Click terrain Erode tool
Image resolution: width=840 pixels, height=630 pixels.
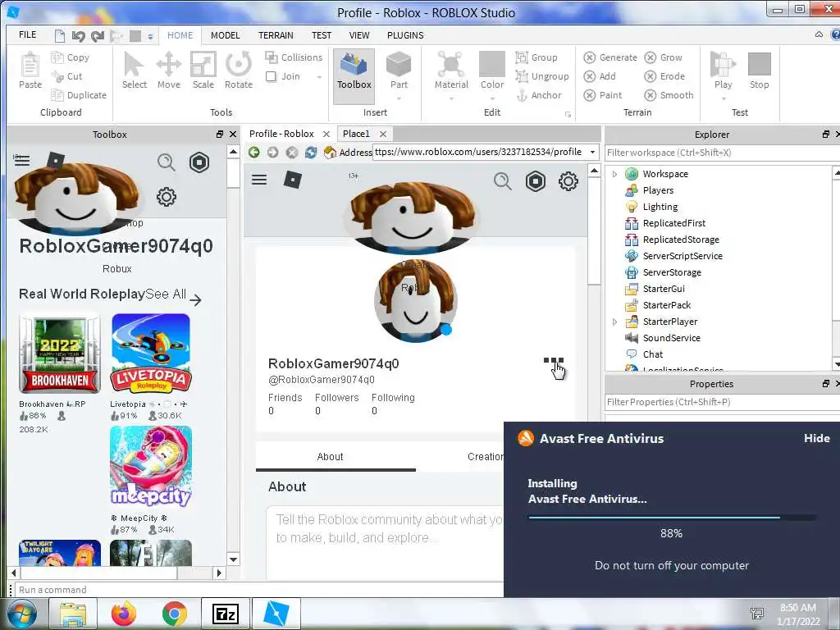(664, 76)
